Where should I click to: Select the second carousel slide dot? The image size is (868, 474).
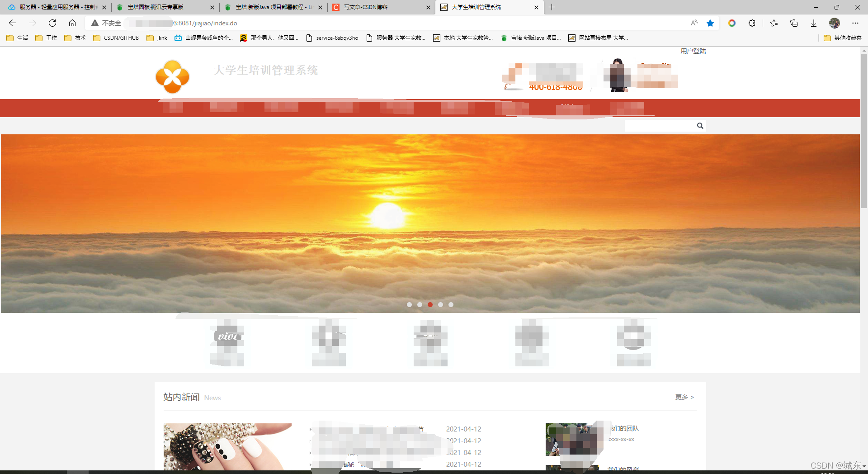tap(420, 304)
